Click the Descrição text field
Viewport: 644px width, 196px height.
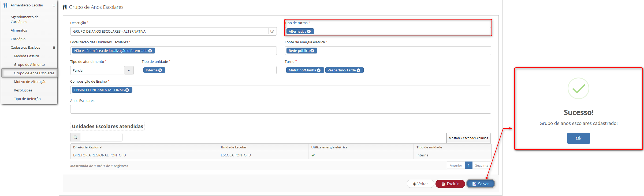[169, 31]
